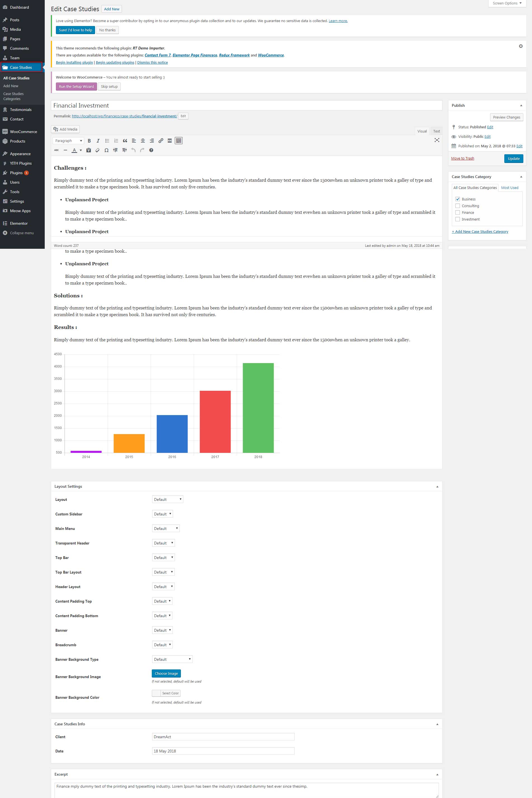Open the Layout dropdown
Image resolution: width=532 pixels, height=798 pixels.
pos(168,499)
